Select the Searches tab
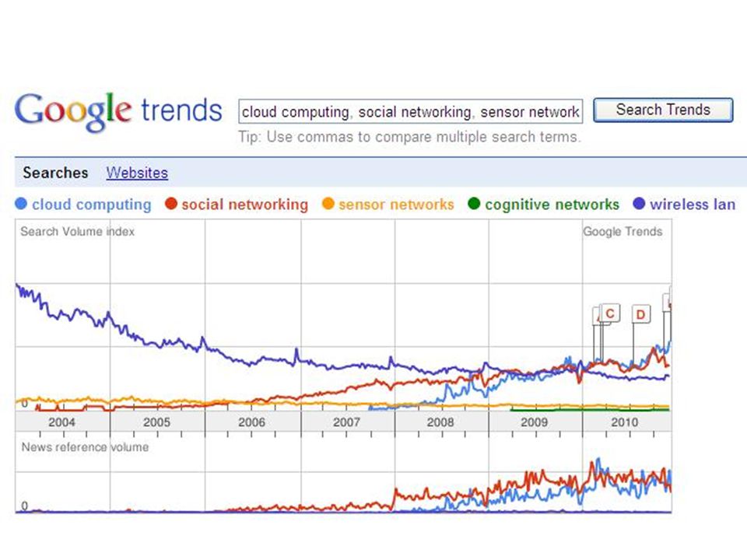The width and height of the screenshot is (747, 560). tap(55, 173)
